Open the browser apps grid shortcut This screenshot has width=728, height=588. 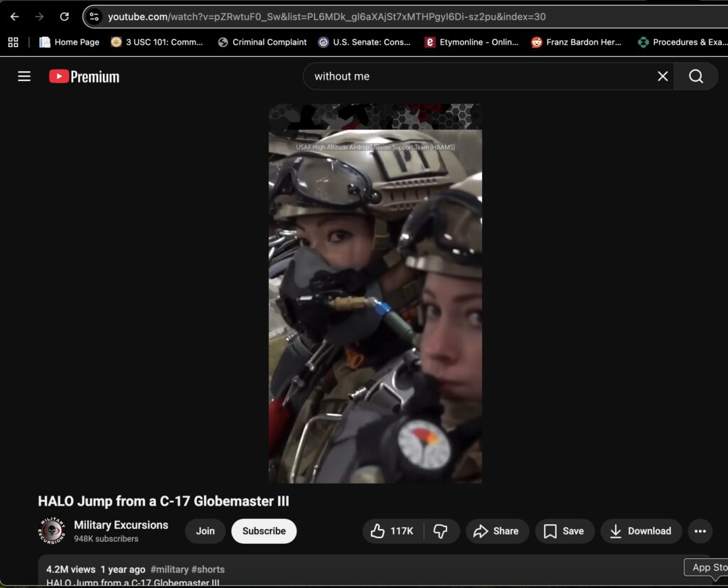(x=14, y=42)
